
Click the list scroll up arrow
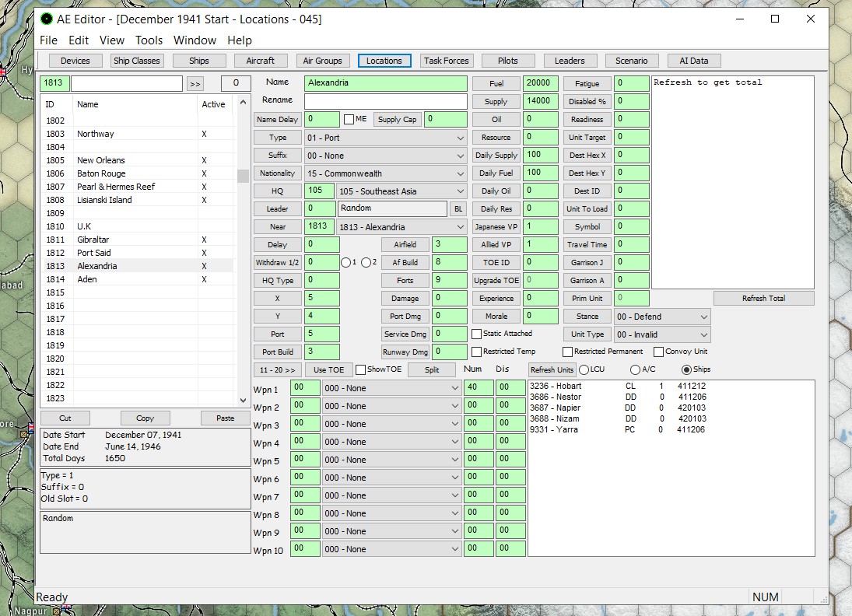(x=243, y=102)
